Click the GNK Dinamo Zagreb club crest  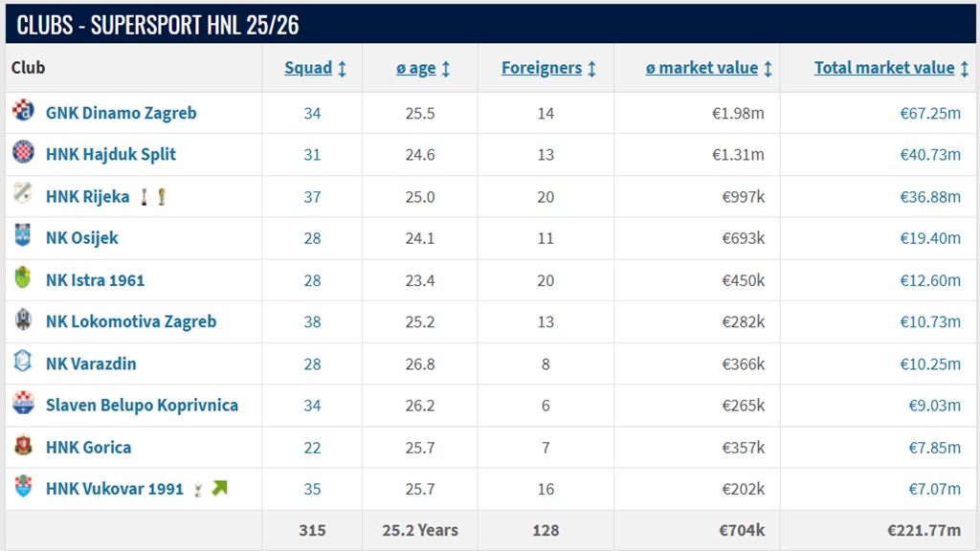click(23, 111)
